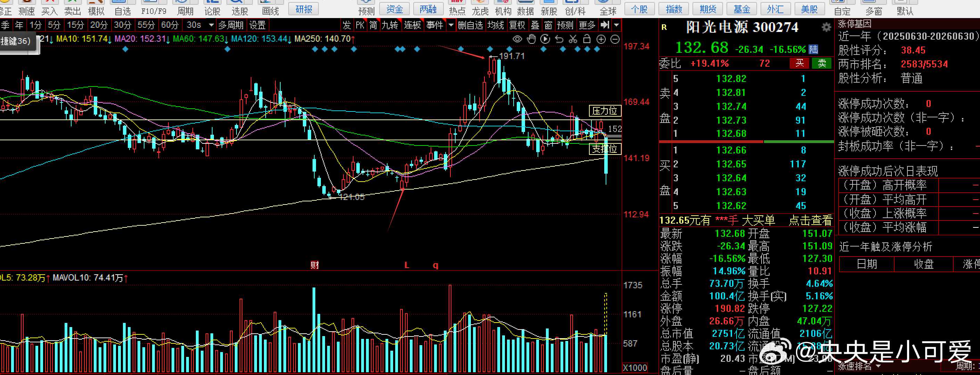Switch to the 年 yearly period tab

pyautogui.click(x=19, y=25)
